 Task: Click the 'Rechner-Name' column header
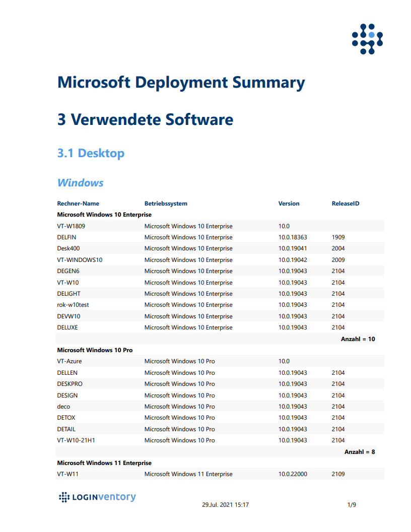(78, 204)
